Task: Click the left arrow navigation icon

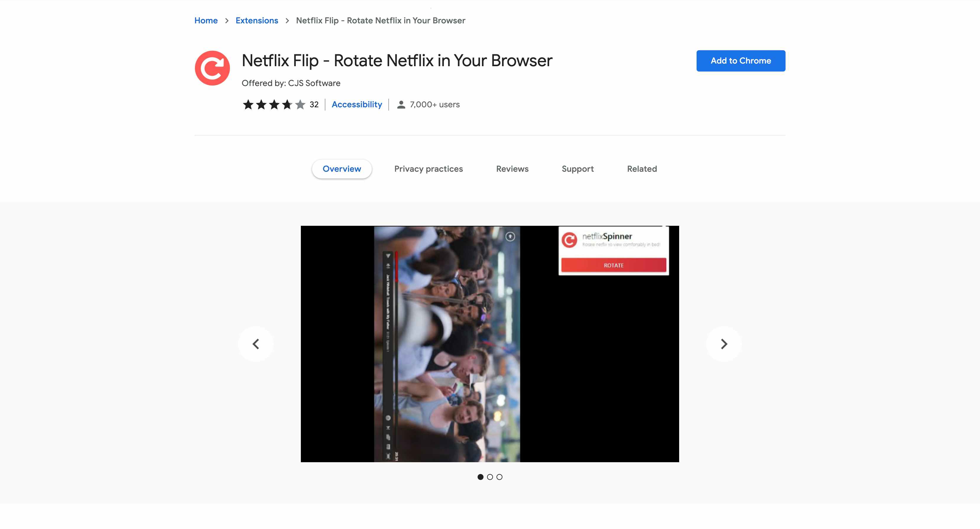Action: click(256, 343)
